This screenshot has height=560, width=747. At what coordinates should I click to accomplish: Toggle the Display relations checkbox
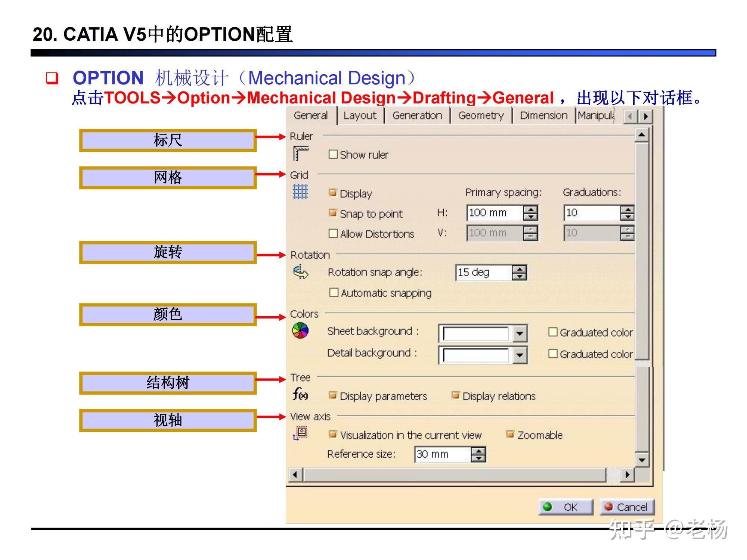click(x=455, y=395)
